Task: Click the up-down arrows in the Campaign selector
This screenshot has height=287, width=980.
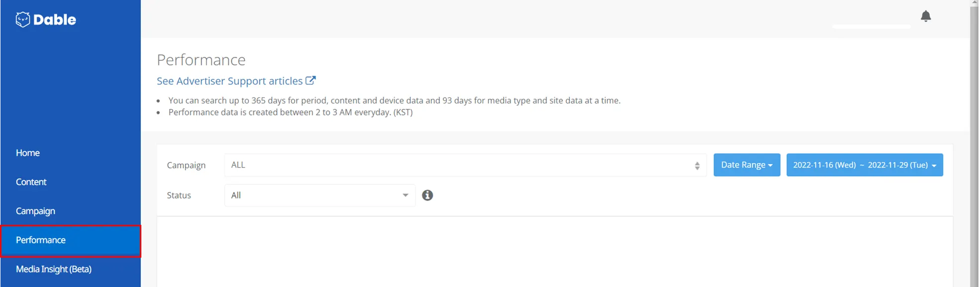Action: 697,166
